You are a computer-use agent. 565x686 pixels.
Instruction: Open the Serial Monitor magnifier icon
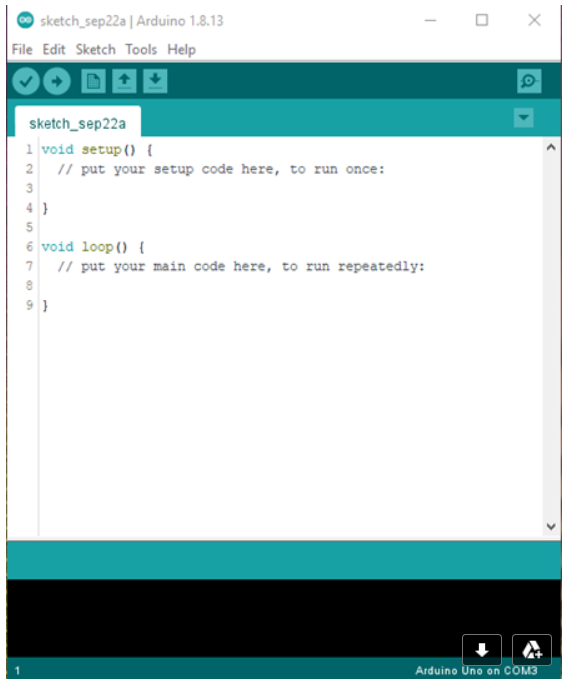click(x=529, y=81)
